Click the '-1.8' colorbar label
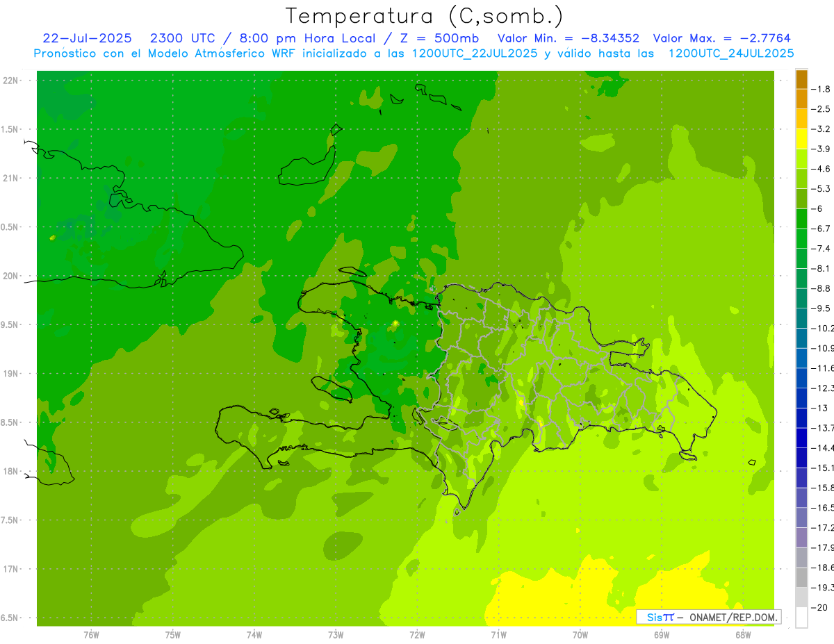The width and height of the screenshot is (834, 644). [x=822, y=89]
